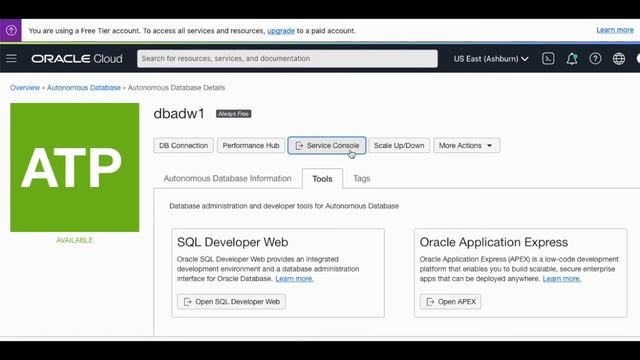
Task: Click the AVAILABLE status label
Action: tap(75, 240)
